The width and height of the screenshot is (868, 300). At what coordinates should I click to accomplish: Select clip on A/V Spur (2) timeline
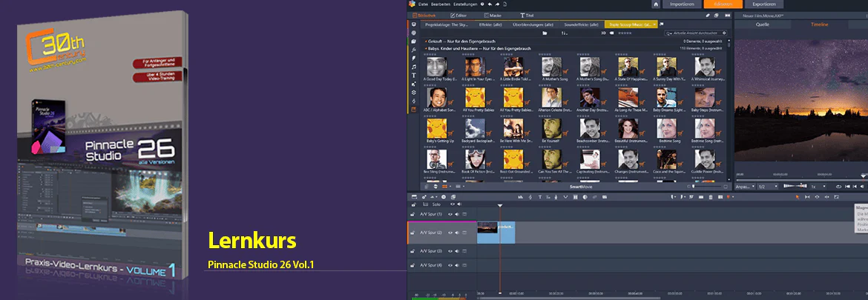click(x=496, y=233)
